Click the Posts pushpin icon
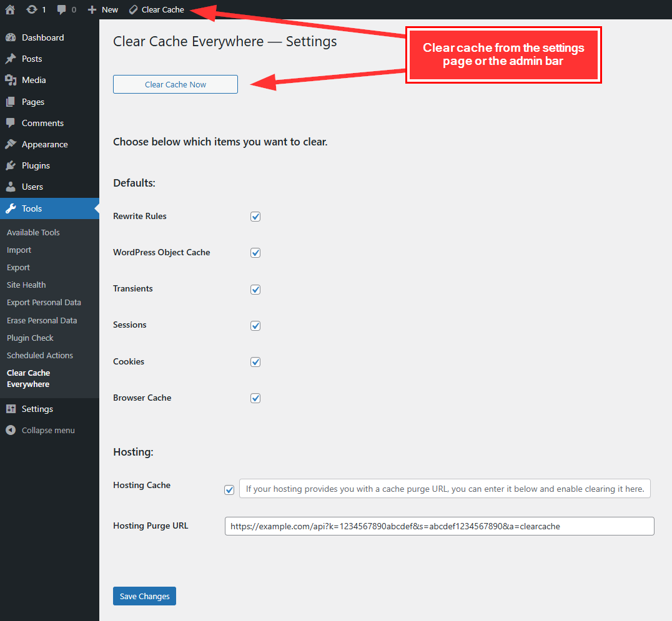This screenshot has height=621, width=672. tap(11, 59)
